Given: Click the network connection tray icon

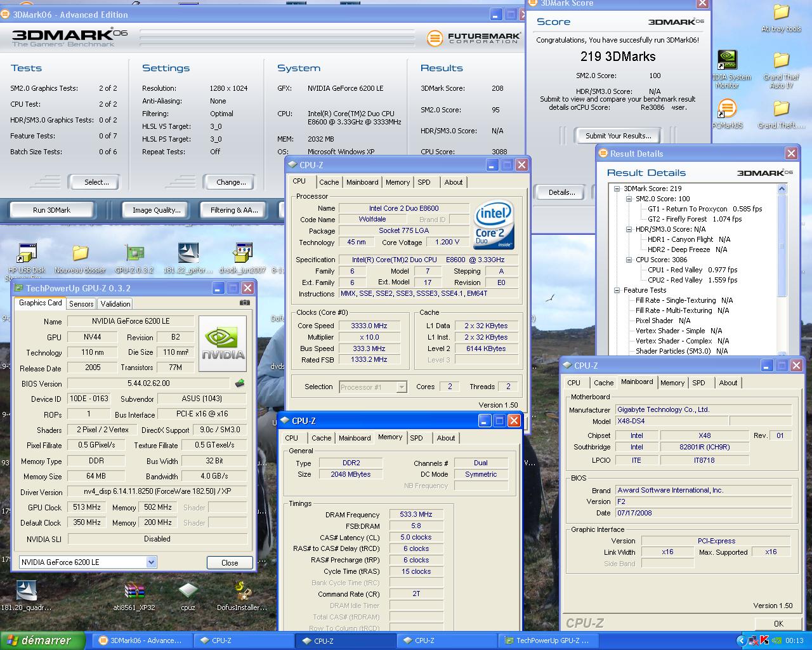Looking at the screenshot, I should coord(754,640).
